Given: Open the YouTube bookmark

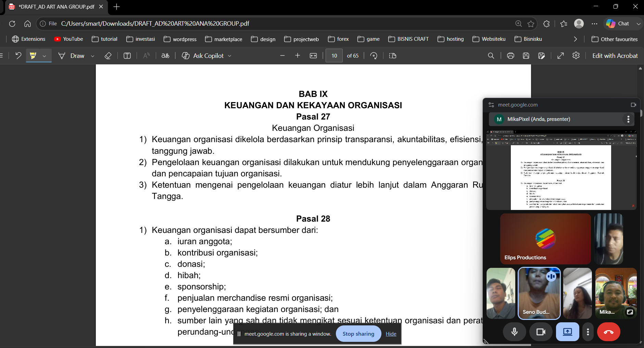Looking at the screenshot, I should [x=68, y=39].
